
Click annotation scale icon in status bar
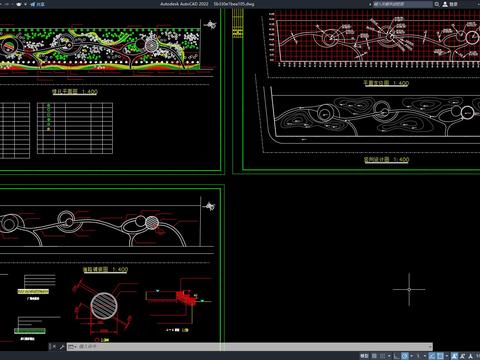click(470, 356)
